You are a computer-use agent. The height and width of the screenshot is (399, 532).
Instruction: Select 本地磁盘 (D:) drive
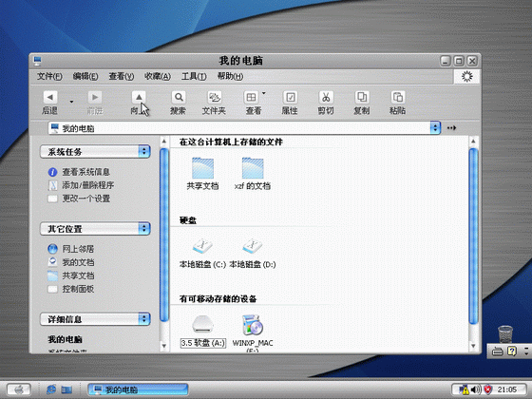[x=253, y=247]
